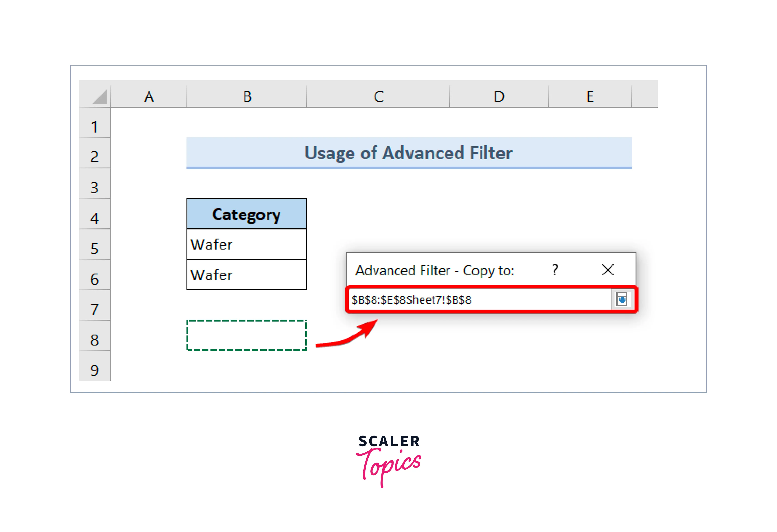Click the expand dialog icon in Copy to field

click(622, 299)
